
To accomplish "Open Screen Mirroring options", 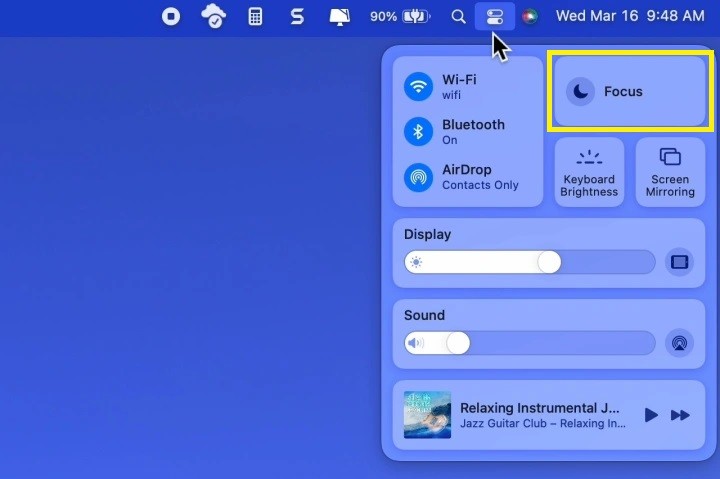I will 670,172.
